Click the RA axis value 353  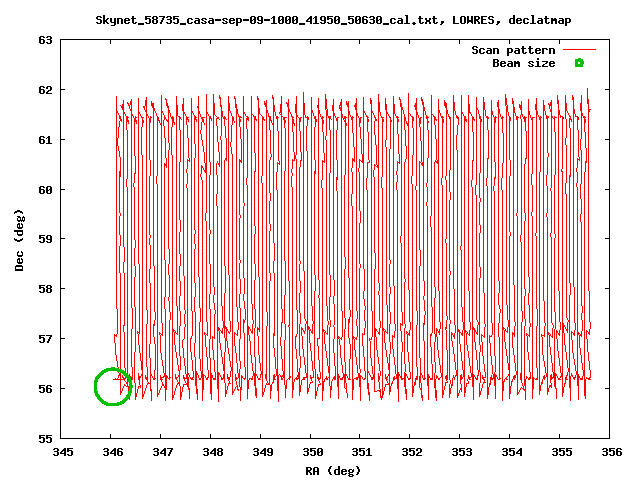(462, 452)
